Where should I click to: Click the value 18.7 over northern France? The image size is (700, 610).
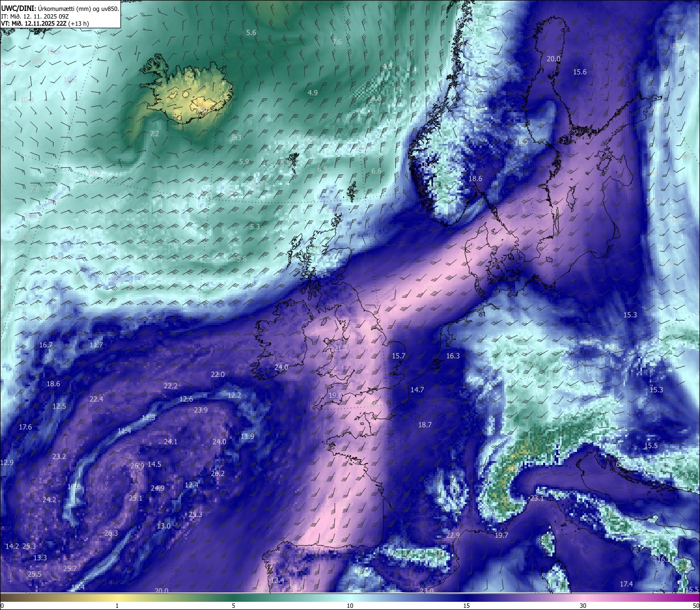425,425
